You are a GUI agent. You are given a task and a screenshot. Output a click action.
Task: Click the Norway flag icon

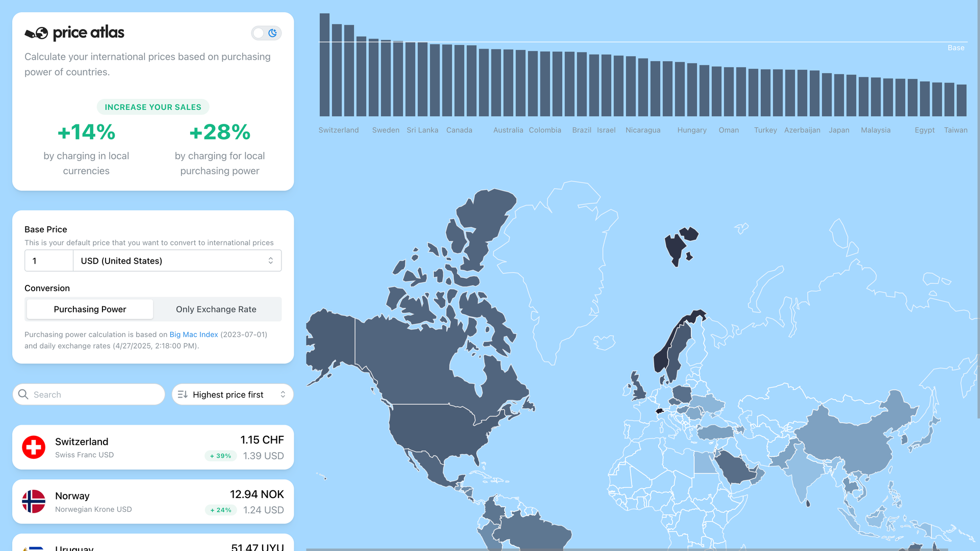coord(34,502)
